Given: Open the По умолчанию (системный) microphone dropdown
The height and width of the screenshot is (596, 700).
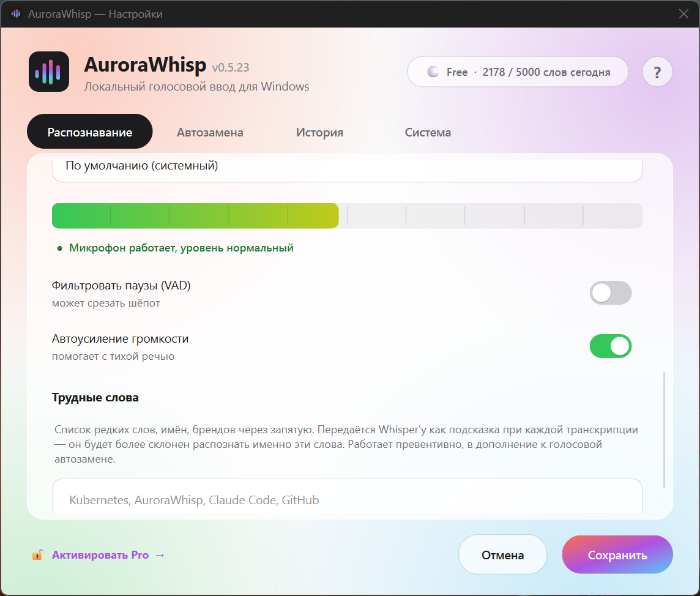Looking at the screenshot, I should point(348,170).
